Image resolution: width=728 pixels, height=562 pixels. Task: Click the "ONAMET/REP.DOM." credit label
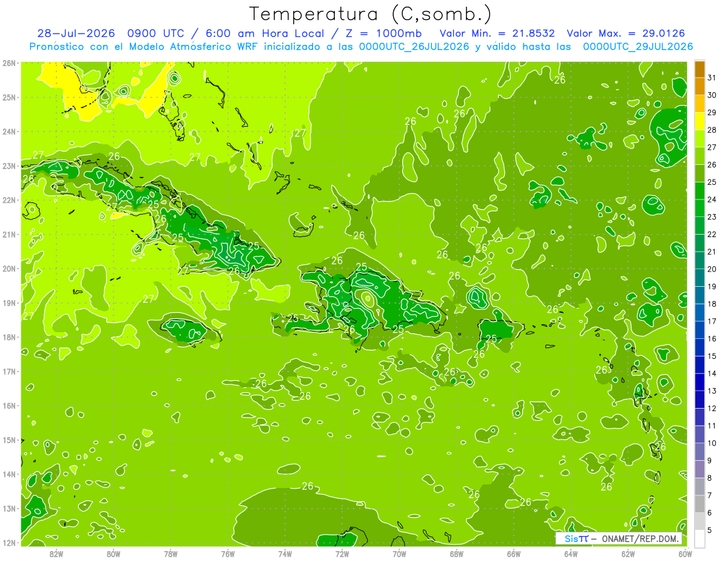(641, 539)
